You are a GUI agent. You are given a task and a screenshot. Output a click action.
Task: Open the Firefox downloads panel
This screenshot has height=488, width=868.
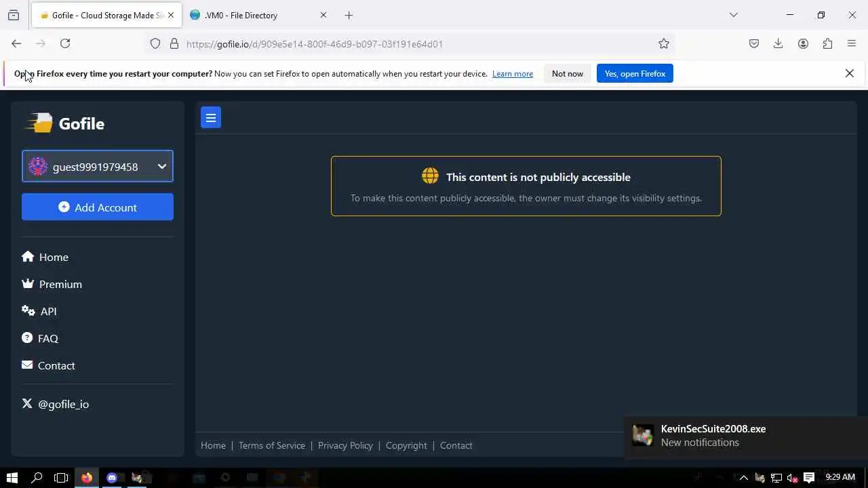point(778,43)
